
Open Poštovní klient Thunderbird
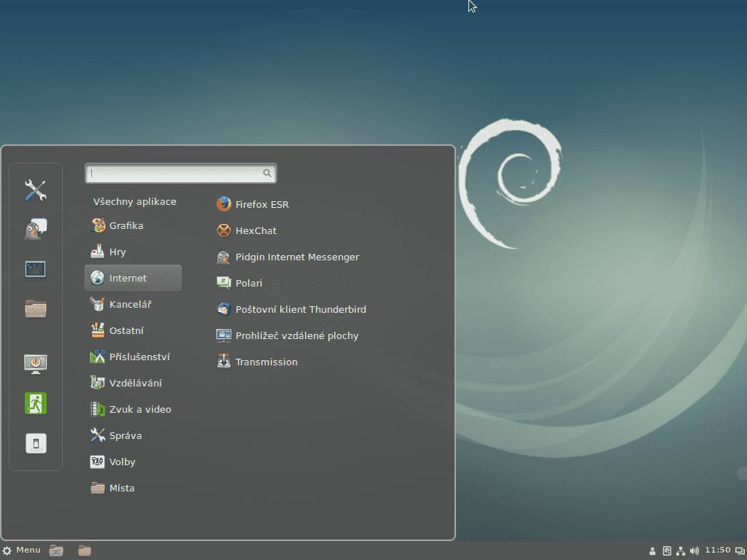tap(300, 310)
